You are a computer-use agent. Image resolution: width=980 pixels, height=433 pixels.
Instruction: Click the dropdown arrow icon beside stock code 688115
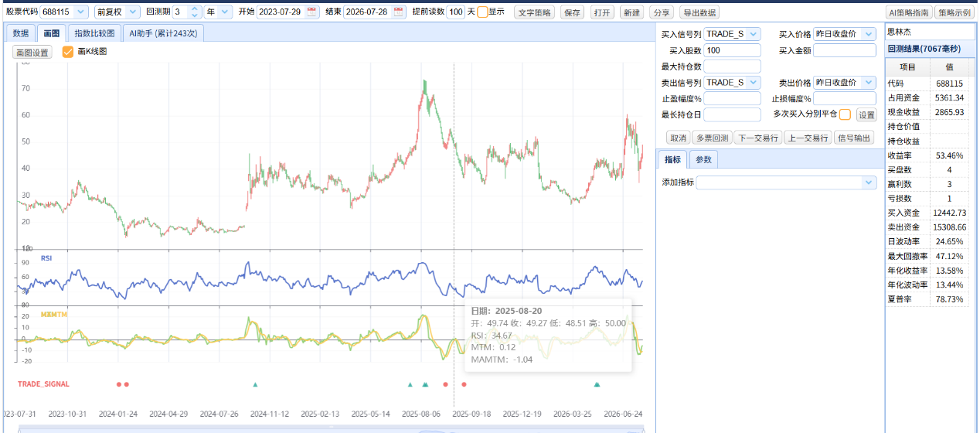point(82,12)
